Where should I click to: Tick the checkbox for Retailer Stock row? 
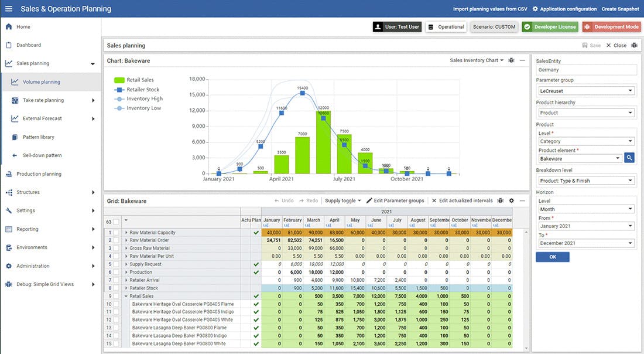pyautogui.click(x=116, y=288)
